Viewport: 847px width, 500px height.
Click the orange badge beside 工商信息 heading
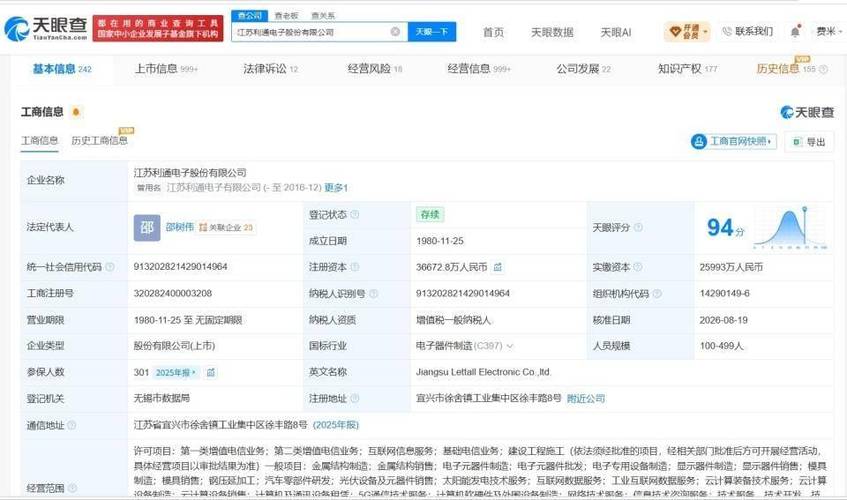(76, 112)
